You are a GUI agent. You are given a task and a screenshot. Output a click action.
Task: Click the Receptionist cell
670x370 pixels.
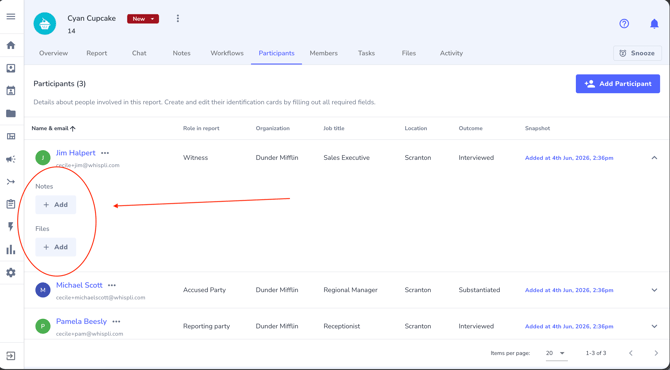[341, 326]
